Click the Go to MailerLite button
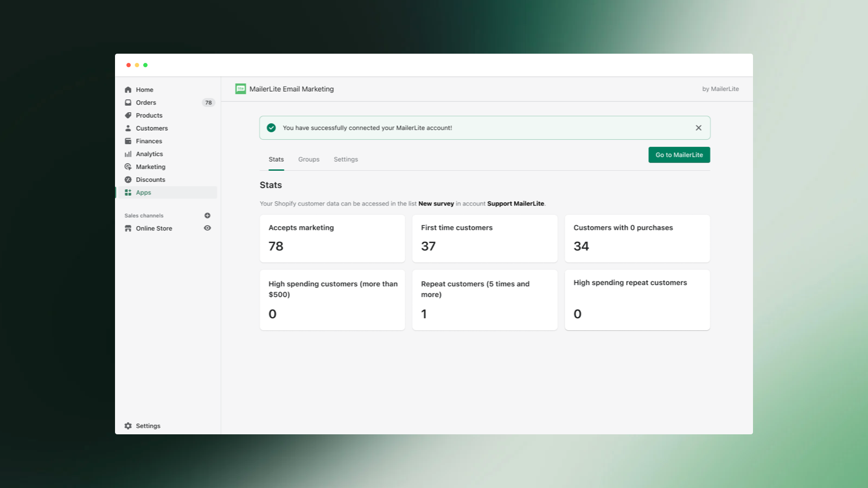The height and width of the screenshot is (488, 868). pos(679,155)
